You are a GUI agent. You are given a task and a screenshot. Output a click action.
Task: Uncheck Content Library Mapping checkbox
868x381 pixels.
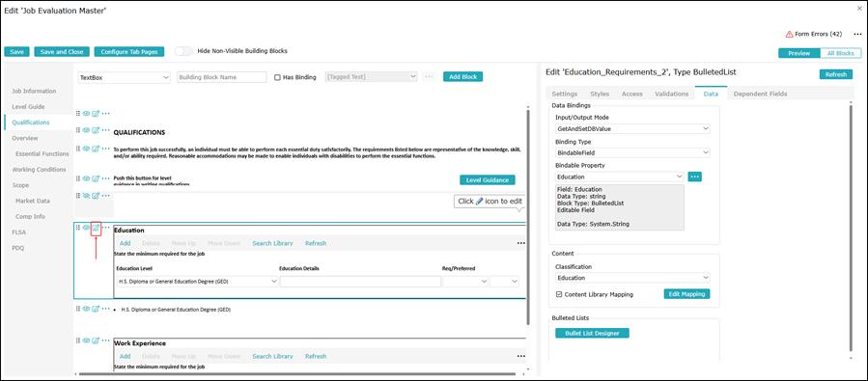coord(559,295)
